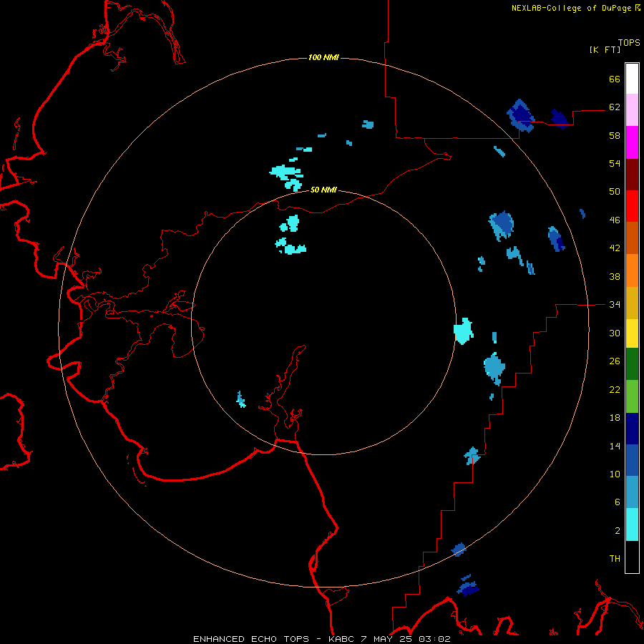The width and height of the screenshot is (644, 644).
Task: Select the "50" legend scale value
Action: (615, 192)
